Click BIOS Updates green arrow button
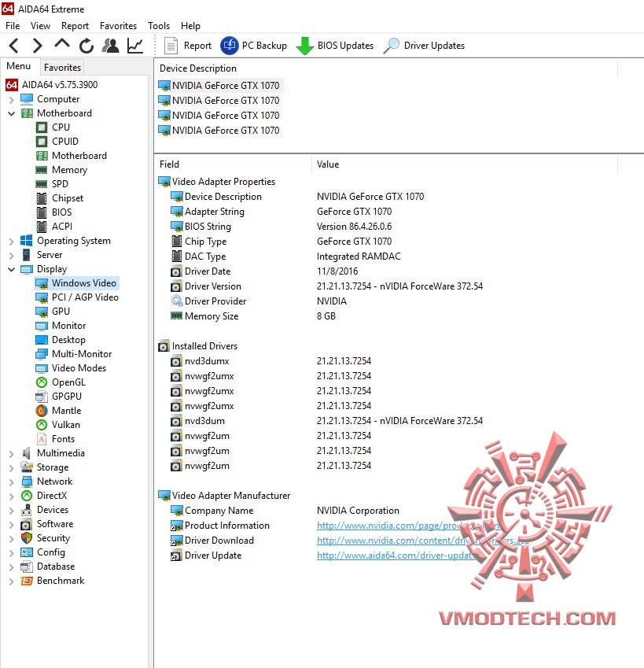Screen dimensions: 644x668 (334, 46)
